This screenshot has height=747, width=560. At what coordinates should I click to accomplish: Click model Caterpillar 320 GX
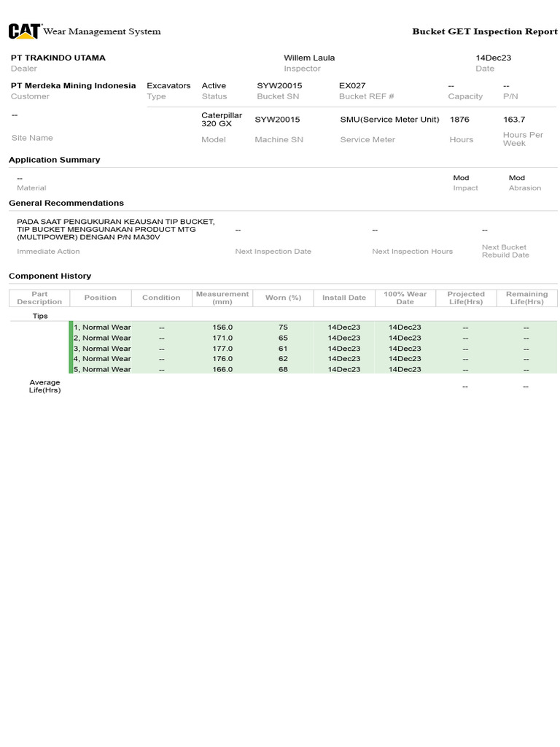point(222,119)
